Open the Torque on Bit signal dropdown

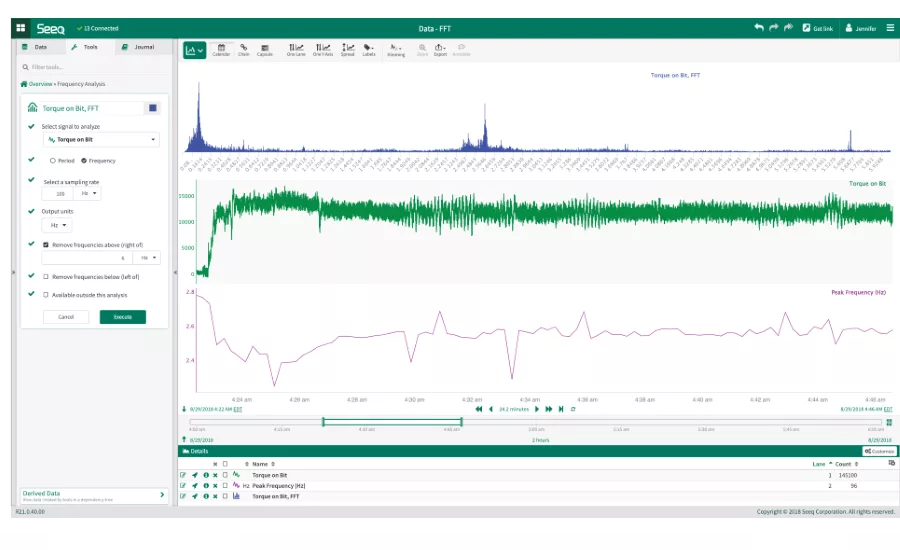click(x=101, y=140)
